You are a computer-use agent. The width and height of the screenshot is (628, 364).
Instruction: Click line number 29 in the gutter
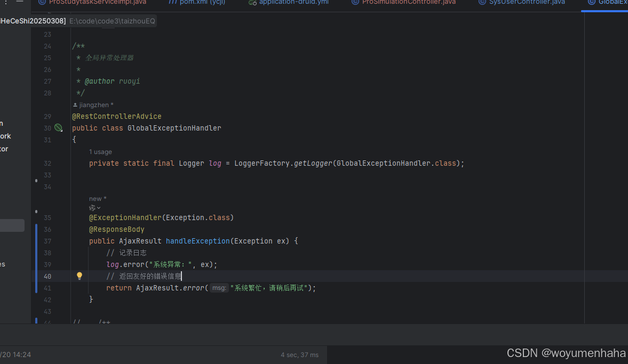point(47,116)
